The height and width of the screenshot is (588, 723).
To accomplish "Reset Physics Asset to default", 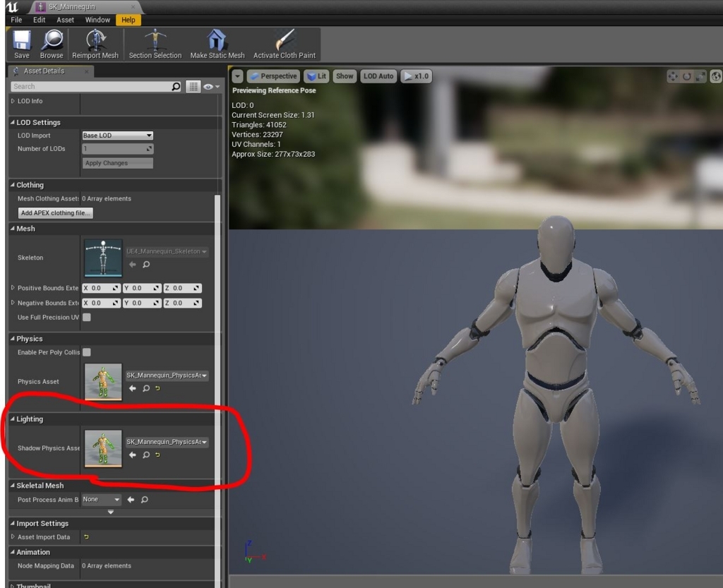I will tap(157, 388).
